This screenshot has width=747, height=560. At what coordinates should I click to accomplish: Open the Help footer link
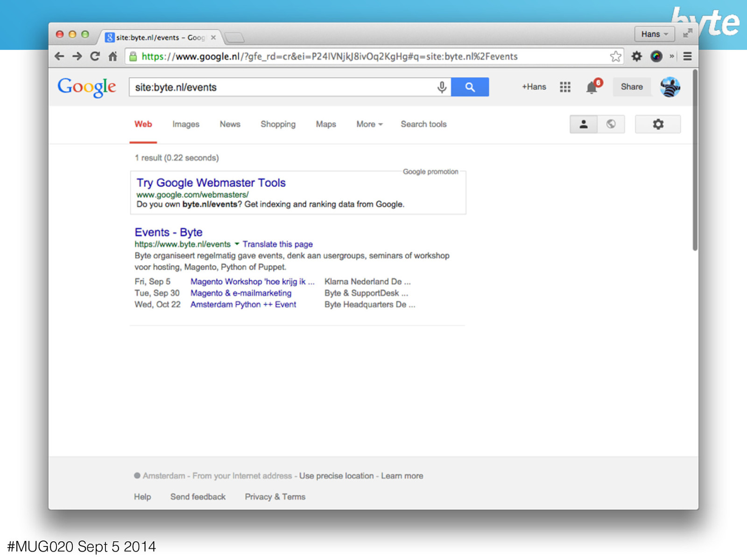point(142,497)
